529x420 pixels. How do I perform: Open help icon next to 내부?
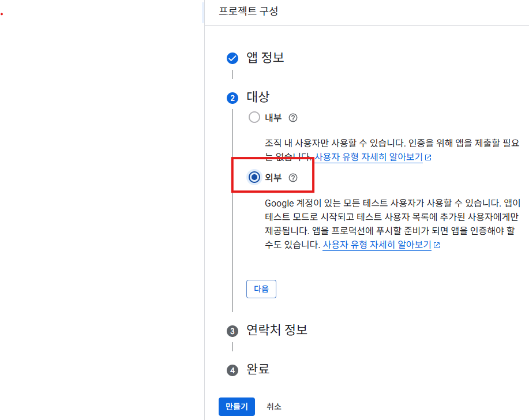pyautogui.click(x=293, y=118)
